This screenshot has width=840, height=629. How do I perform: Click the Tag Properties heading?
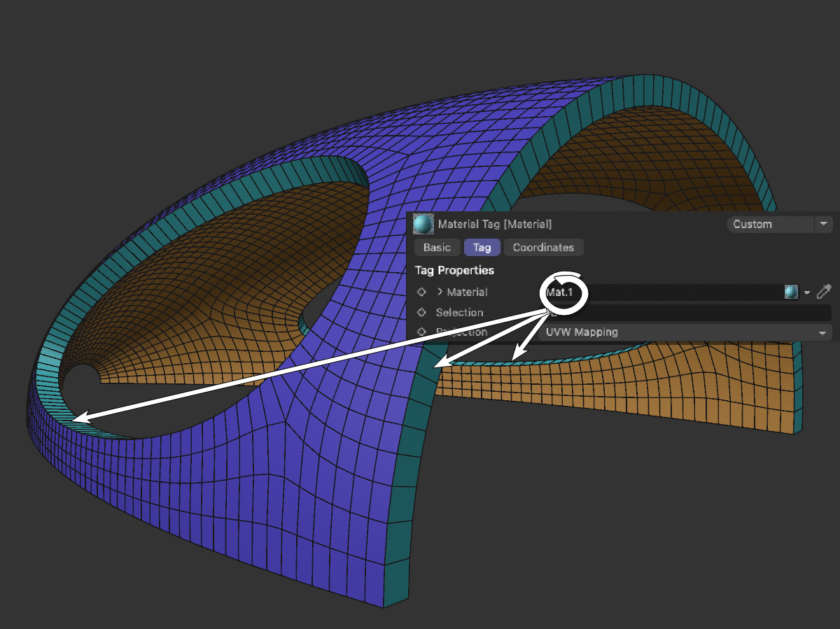454,270
